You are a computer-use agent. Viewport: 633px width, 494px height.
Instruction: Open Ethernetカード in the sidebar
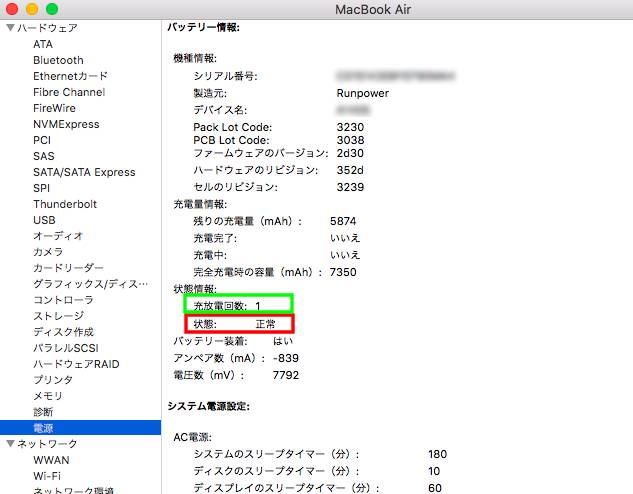[x=70, y=76]
